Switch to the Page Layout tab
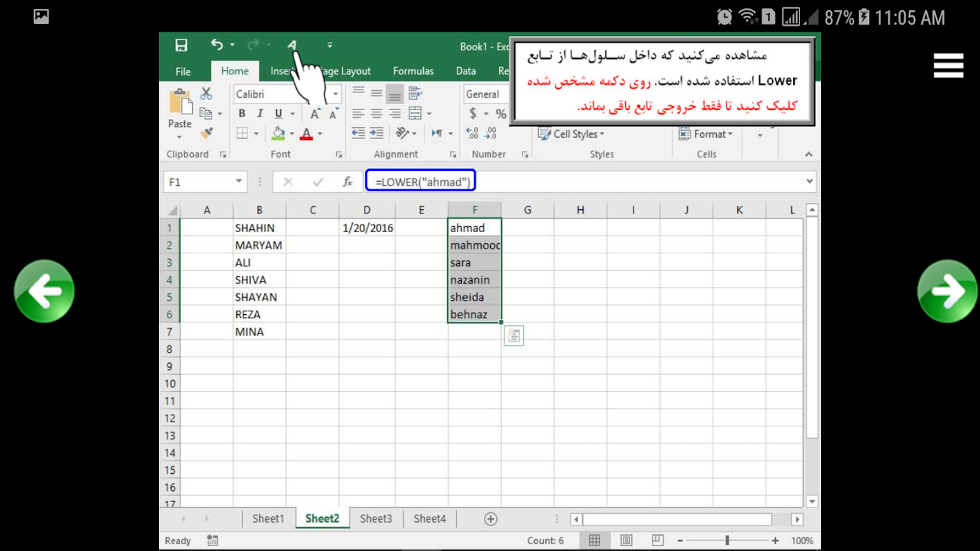 click(x=344, y=71)
